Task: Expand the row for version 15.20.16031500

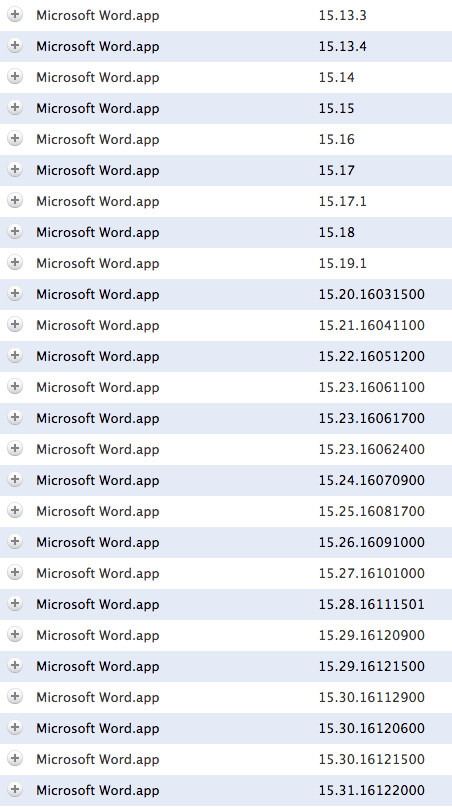Action: [x=15, y=293]
